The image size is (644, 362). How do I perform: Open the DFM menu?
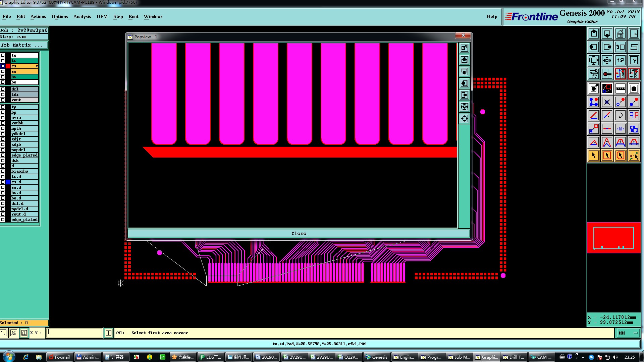click(102, 16)
